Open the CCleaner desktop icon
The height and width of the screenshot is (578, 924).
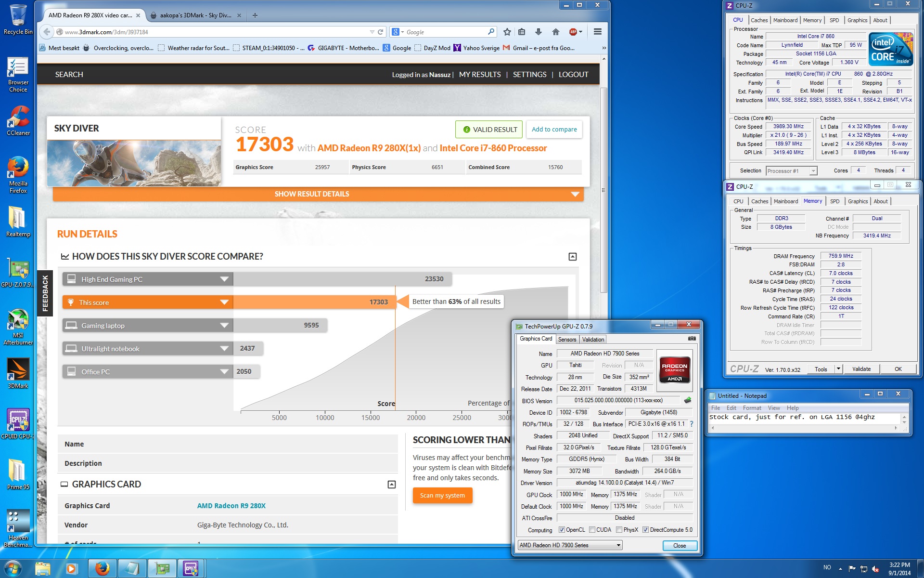pyautogui.click(x=18, y=120)
